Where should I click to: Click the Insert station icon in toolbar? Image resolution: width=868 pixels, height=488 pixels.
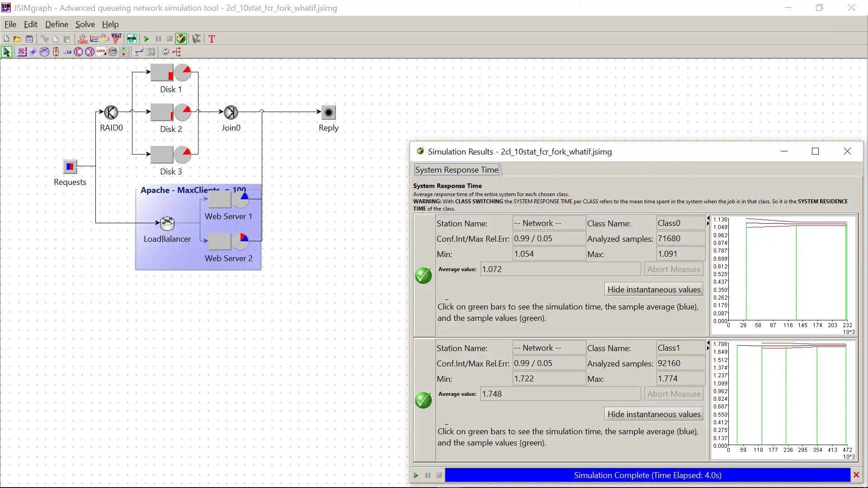22,52
